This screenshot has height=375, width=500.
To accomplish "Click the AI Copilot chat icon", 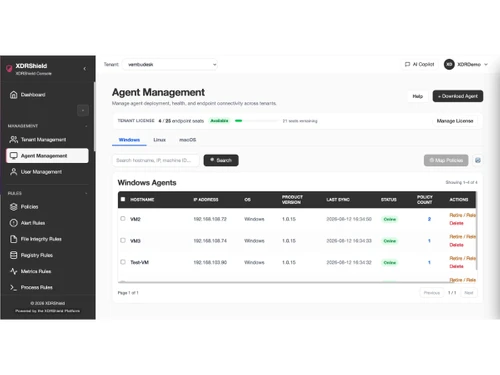I will click(x=407, y=64).
